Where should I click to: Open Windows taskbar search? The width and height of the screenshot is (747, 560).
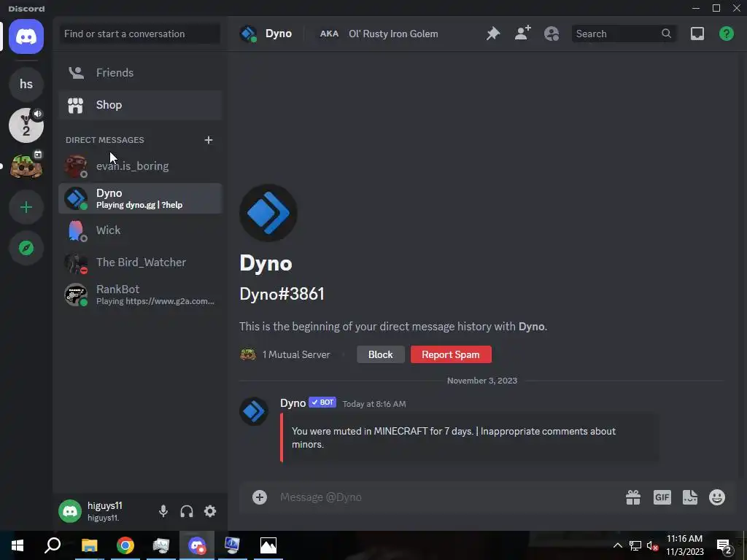[53, 545]
